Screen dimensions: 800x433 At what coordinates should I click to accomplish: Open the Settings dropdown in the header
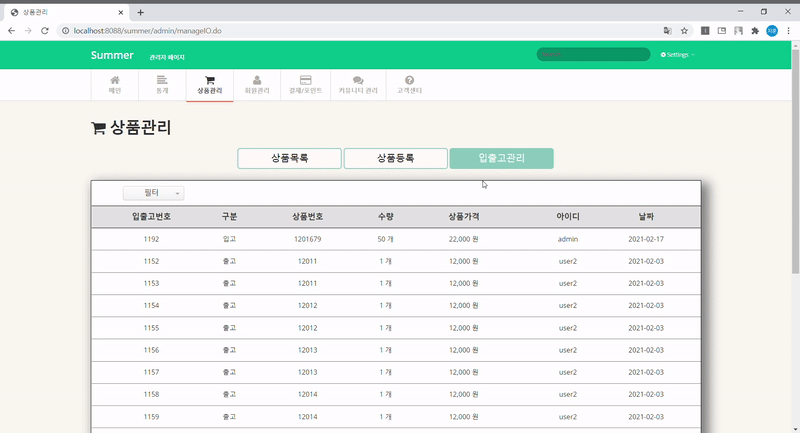click(678, 55)
